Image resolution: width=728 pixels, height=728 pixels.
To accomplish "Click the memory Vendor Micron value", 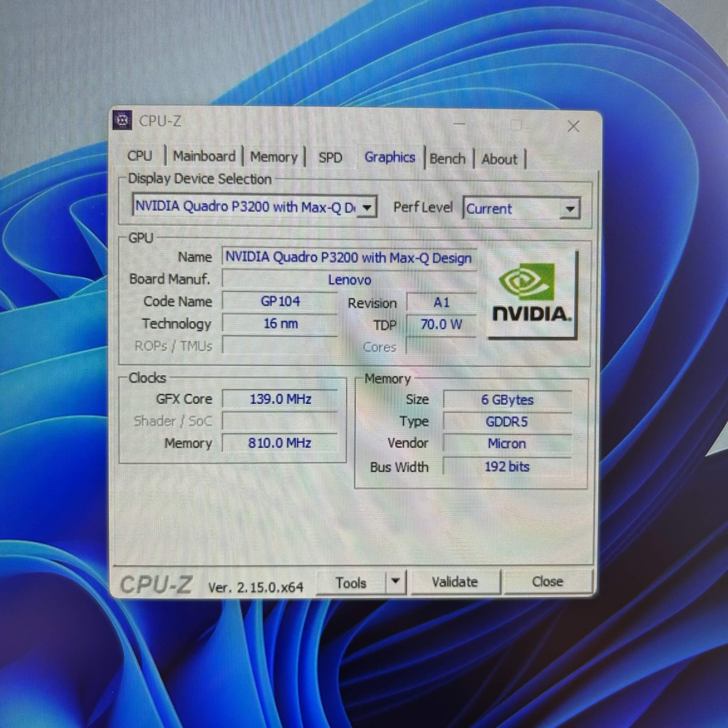I will pos(507,444).
